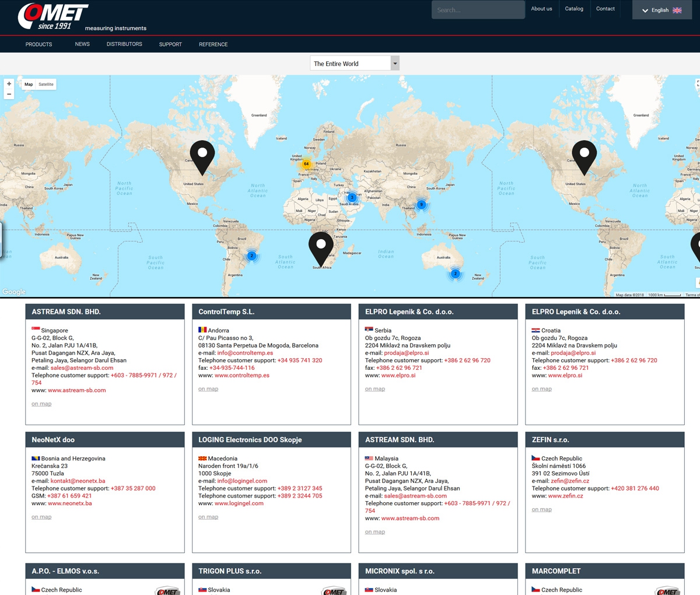Click the NeoNetX GSM number +387 61 659 421
Screen dimensions: 700x595
(x=69, y=496)
